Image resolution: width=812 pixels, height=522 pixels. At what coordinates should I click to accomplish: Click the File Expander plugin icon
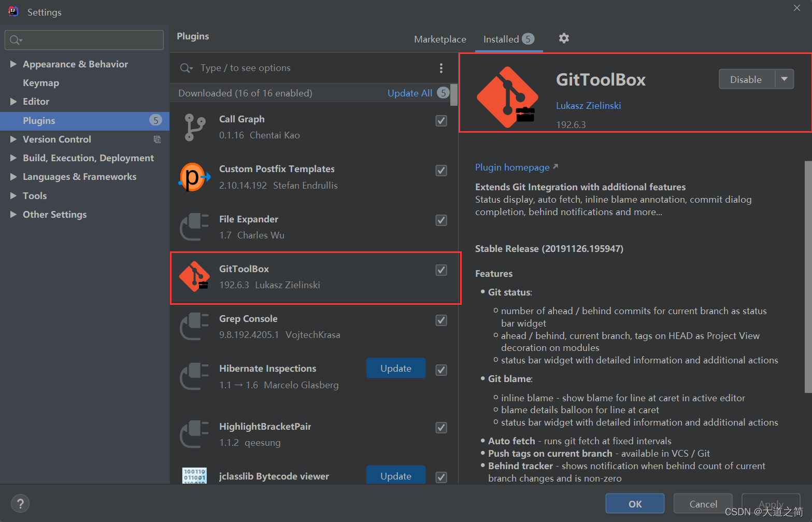[194, 227]
